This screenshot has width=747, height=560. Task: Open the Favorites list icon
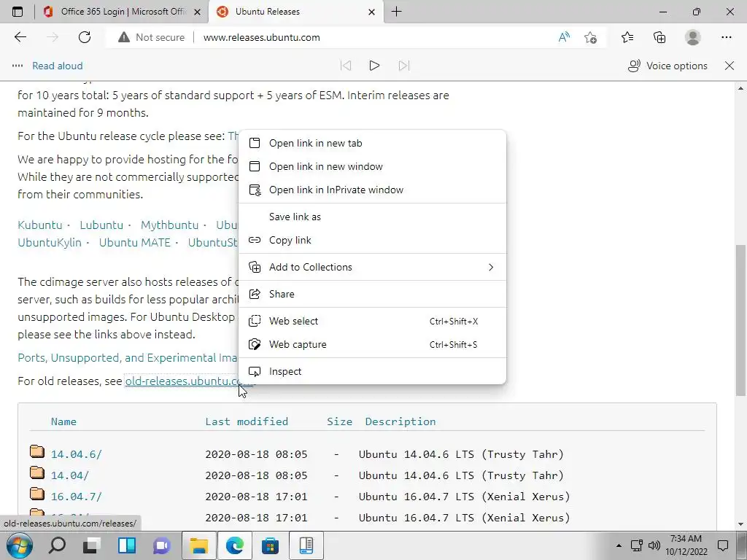(627, 37)
